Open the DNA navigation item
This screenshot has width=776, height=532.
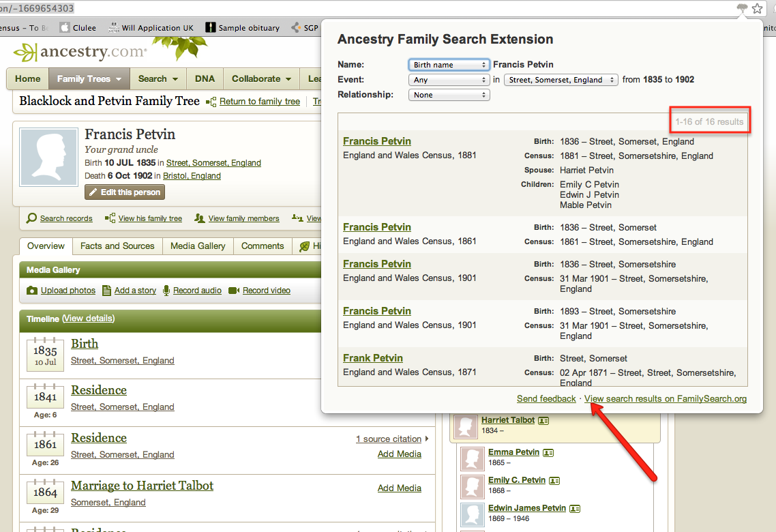click(x=205, y=78)
